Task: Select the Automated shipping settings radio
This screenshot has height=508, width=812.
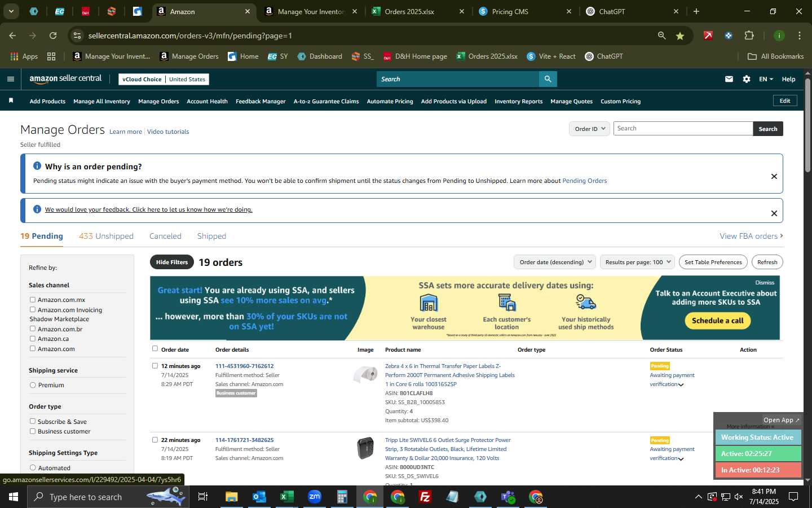Action: click(x=33, y=467)
